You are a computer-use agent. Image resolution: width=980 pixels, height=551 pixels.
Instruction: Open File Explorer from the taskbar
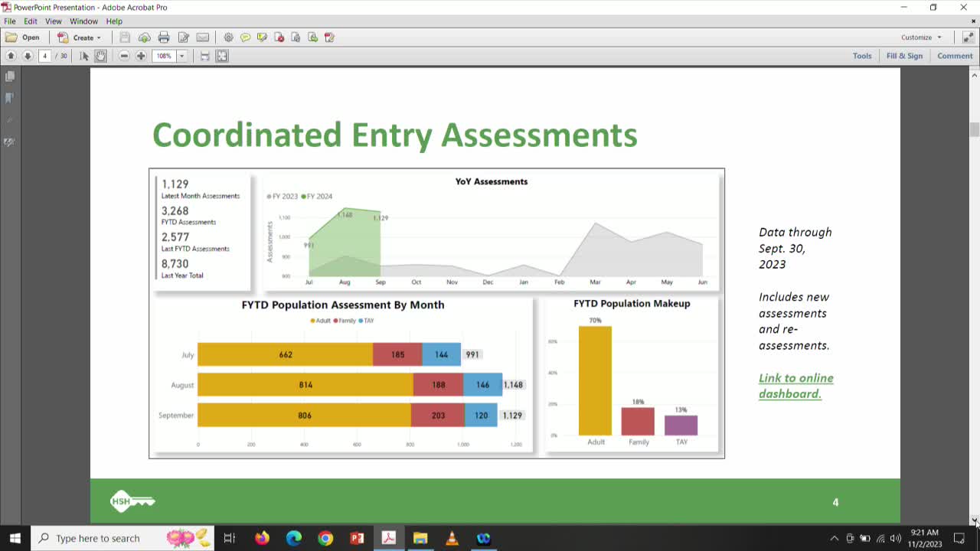click(420, 538)
